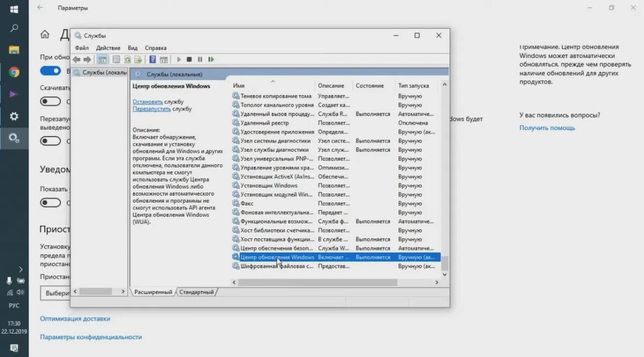Click the 'Имя' column sort header
Image resolution: width=644 pixels, height=357 pixels.
point(273,85)
